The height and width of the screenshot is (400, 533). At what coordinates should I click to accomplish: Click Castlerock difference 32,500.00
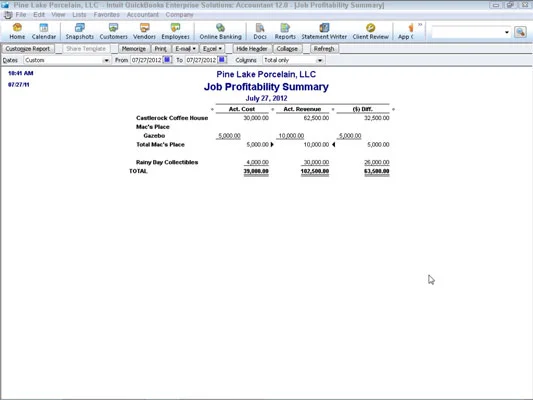point(377,118)
